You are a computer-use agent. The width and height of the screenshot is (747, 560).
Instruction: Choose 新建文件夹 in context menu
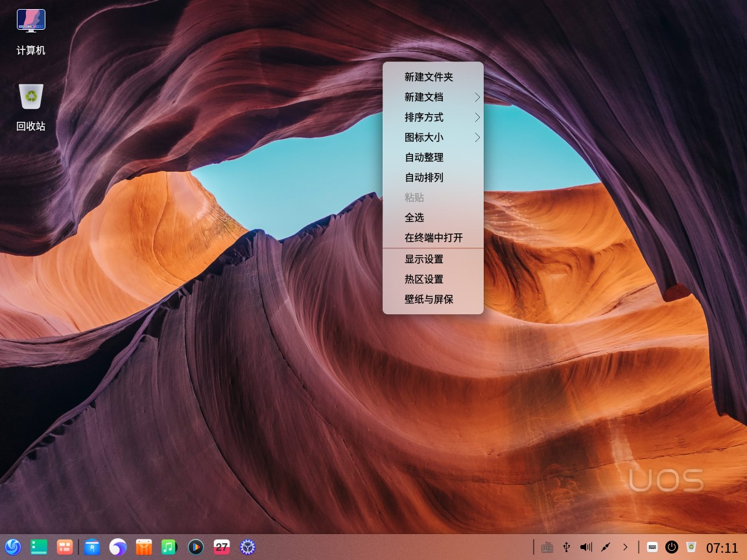pos(433,76)
